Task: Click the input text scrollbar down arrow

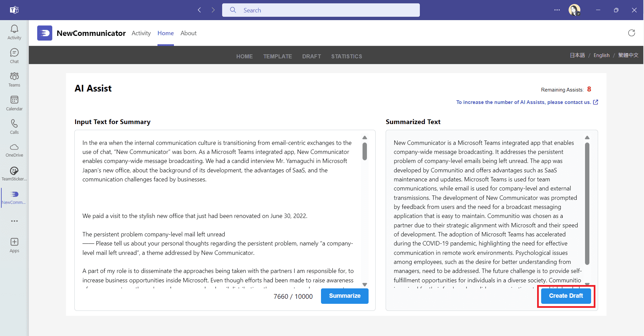Action: [x=365, y=284]
